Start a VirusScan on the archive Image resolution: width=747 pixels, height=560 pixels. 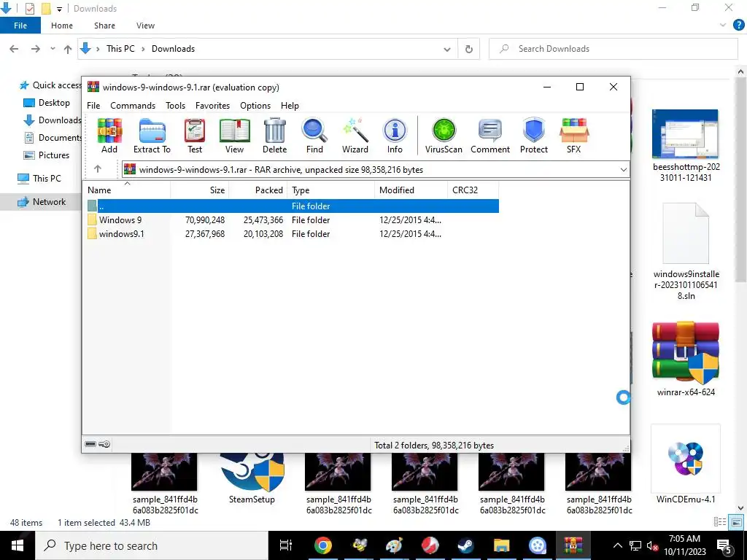[444, 136]
